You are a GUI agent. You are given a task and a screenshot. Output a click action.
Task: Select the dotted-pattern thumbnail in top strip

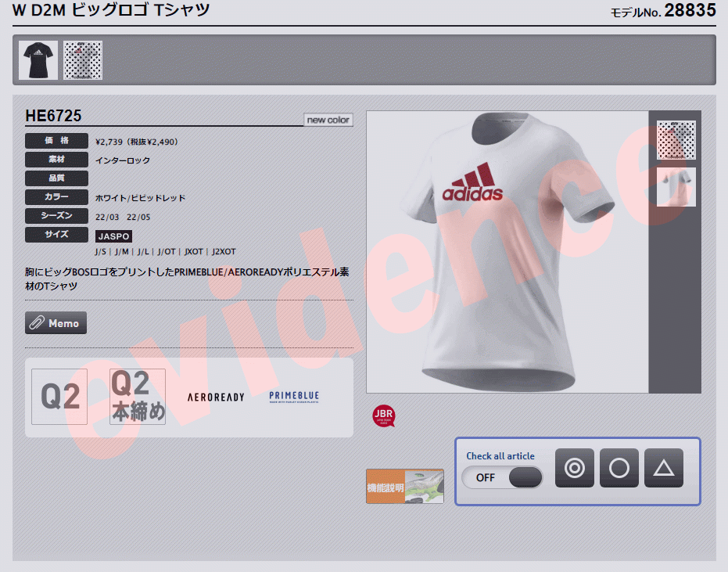click(x=83, y=60)
